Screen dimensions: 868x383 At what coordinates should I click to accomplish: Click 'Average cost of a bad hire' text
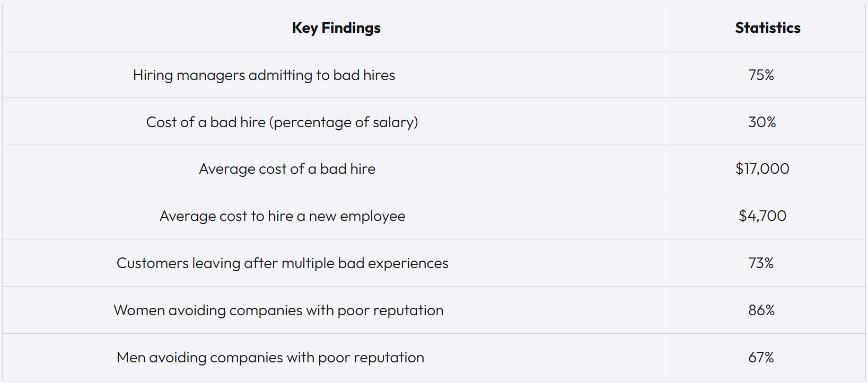pos(287,169)
